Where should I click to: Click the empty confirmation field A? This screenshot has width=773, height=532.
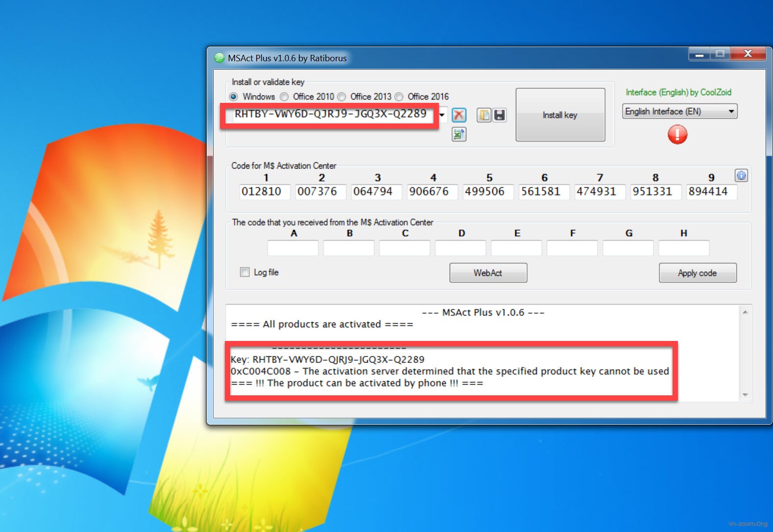click(293, 248)
